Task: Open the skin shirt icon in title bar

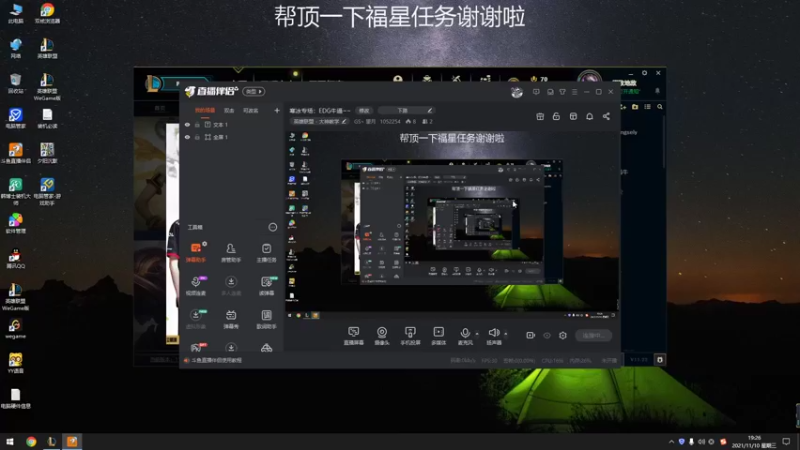Action: 562,92
